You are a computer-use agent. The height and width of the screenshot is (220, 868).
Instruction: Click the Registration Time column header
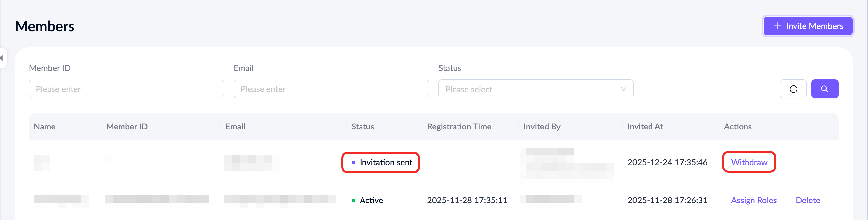pos(459,127)
